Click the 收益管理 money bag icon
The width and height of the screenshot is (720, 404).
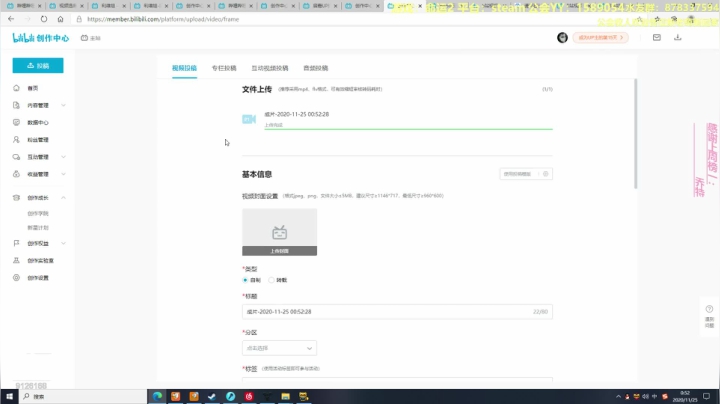(17, 174)
